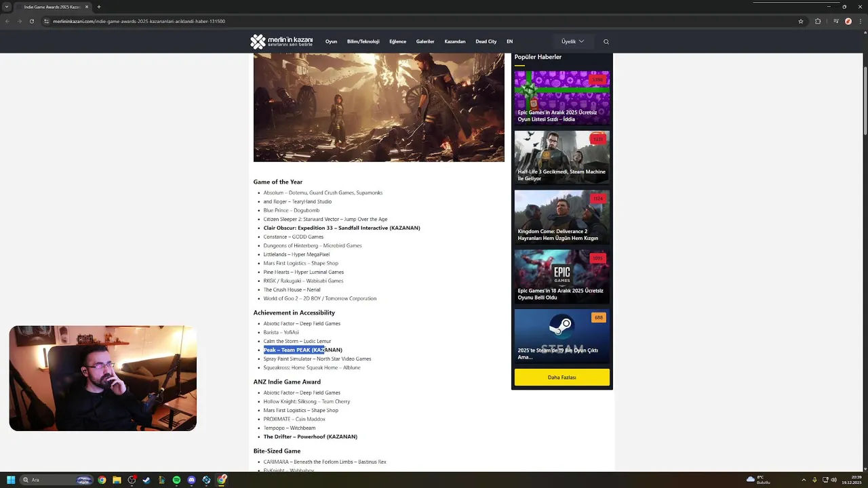Open the volume speaker tray icon
Image resolution: width=868 pixels, height=488 pixels.
pos(833,480)
